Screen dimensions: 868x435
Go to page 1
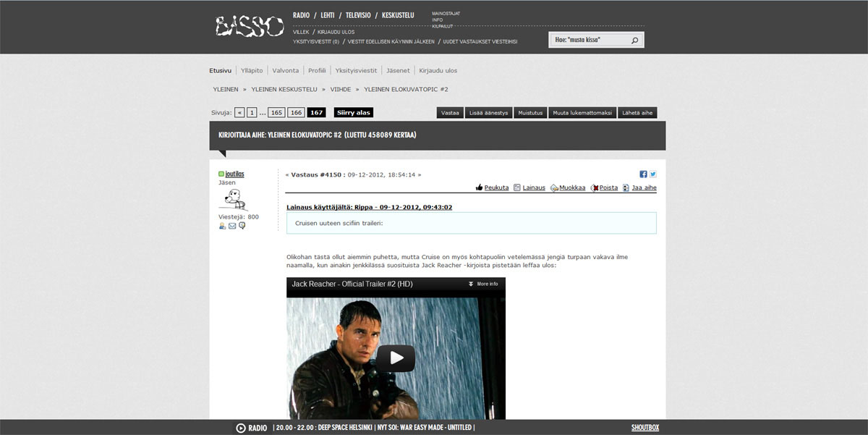tap(252, 112)
